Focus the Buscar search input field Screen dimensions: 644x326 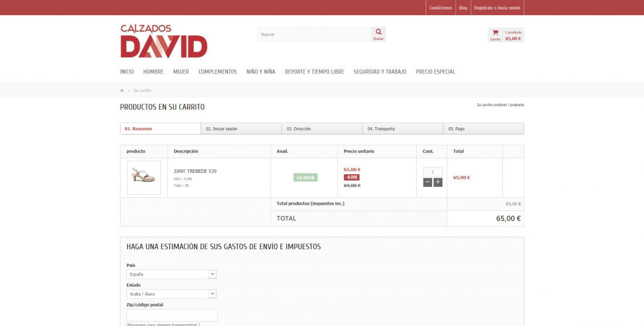tap(314, 35)
